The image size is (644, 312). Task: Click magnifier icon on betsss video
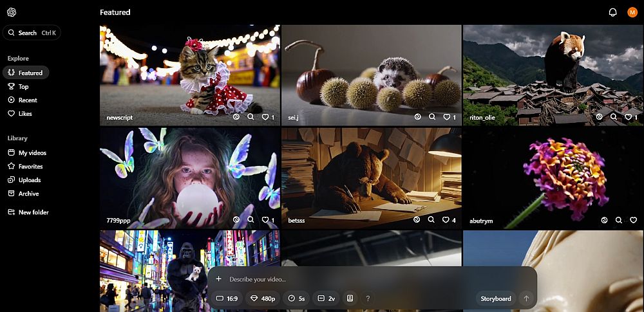(431, 220)
